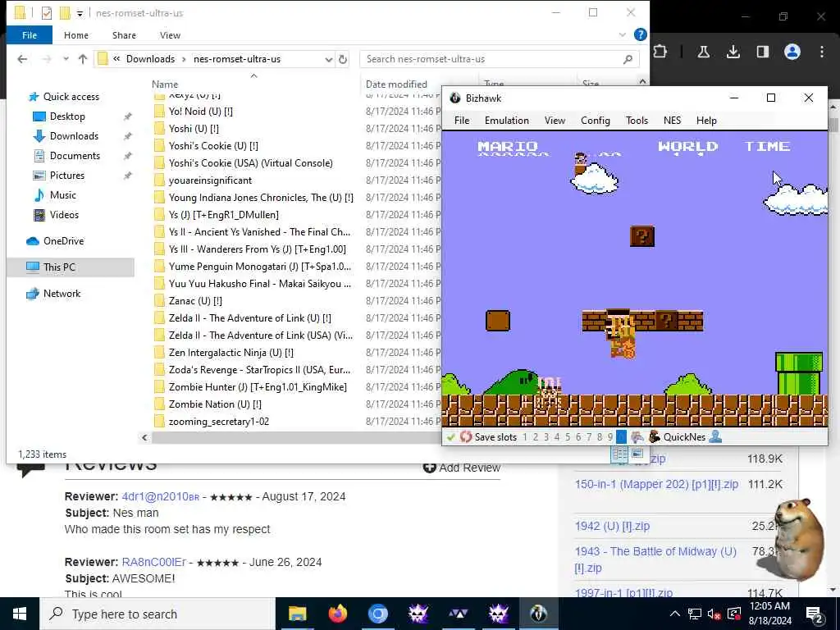Click Explorer Back arrow
The width and height of the screenshot is (840, 630).
point(22,59)
